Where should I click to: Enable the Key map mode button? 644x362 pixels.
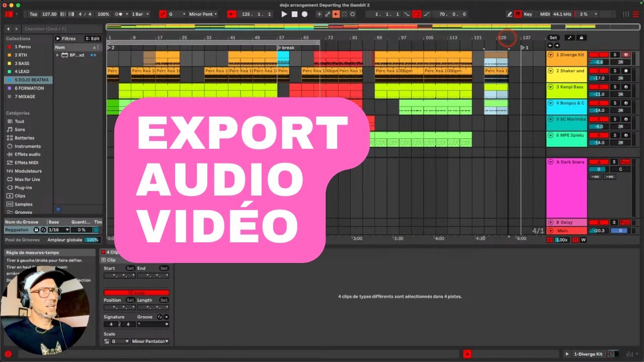528,14
